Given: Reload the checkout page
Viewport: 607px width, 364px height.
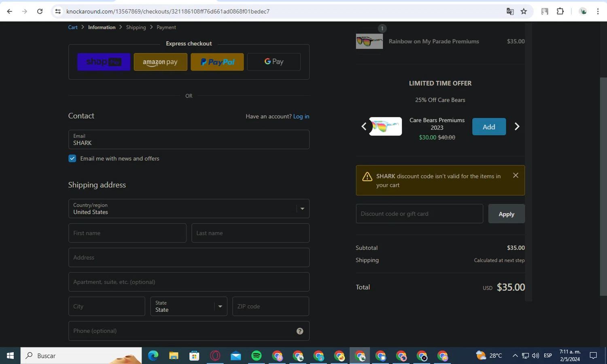Looking at the screenshot, I should [40, 11].
